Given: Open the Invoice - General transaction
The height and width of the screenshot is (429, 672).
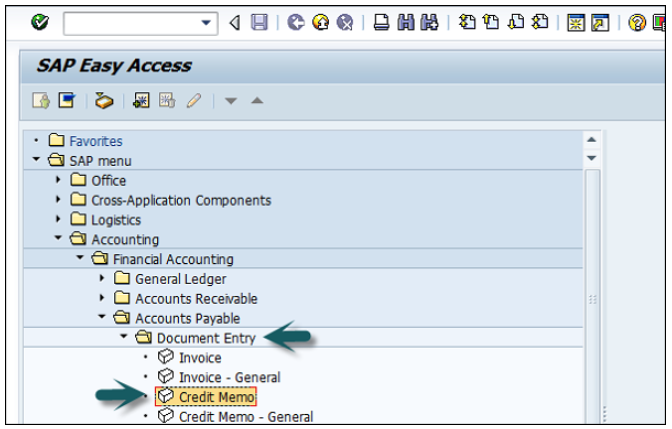Looking at the screenshot, I should click(x=229, y=377).
